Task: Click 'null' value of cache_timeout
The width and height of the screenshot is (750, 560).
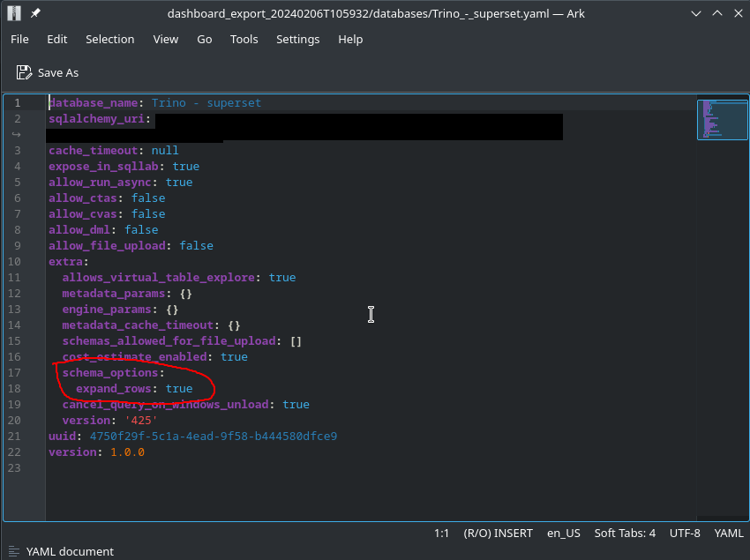Action: [x=165, y=151]
